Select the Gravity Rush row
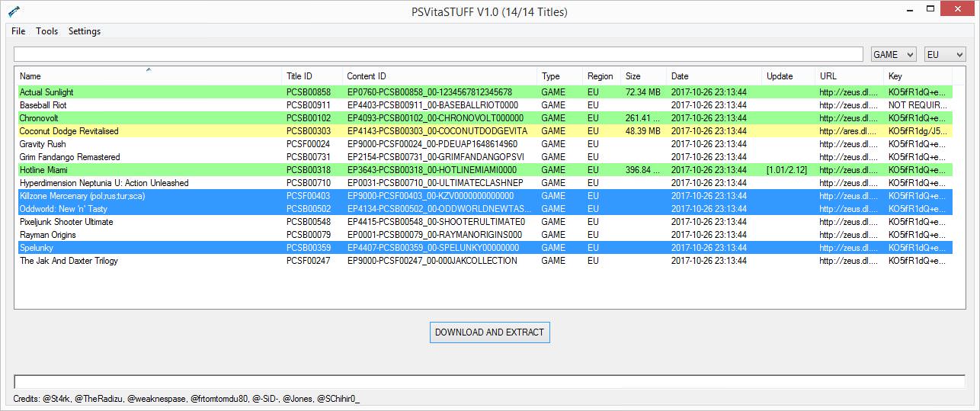 [x=485, y=144]
